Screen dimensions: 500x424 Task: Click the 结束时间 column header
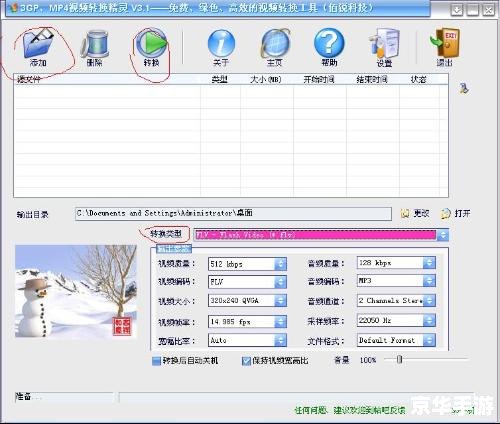pos(372,79)
